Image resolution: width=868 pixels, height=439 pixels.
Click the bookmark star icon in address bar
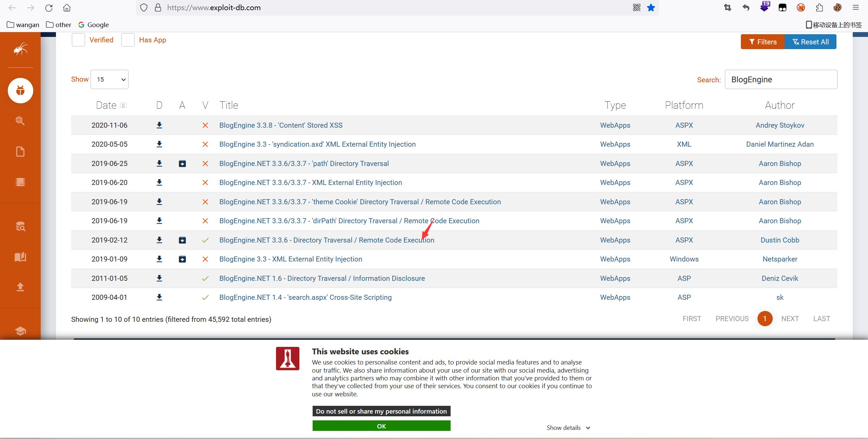tap(651, 7)
